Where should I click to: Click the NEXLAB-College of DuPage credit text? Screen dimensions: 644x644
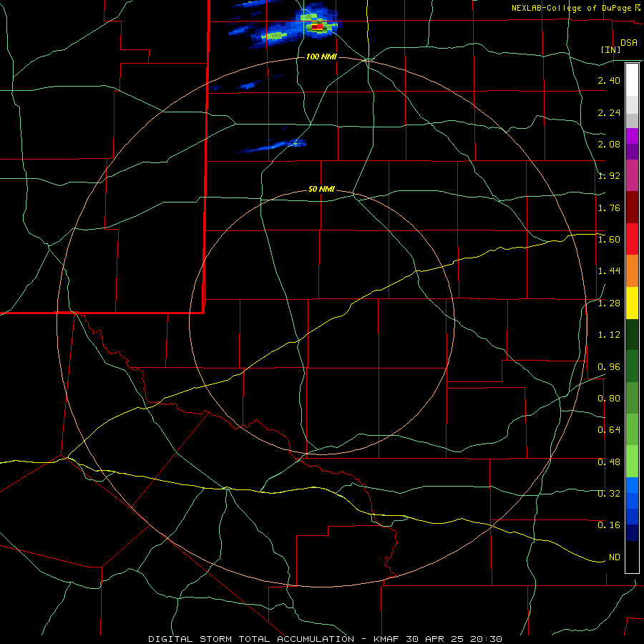(573, 8)
